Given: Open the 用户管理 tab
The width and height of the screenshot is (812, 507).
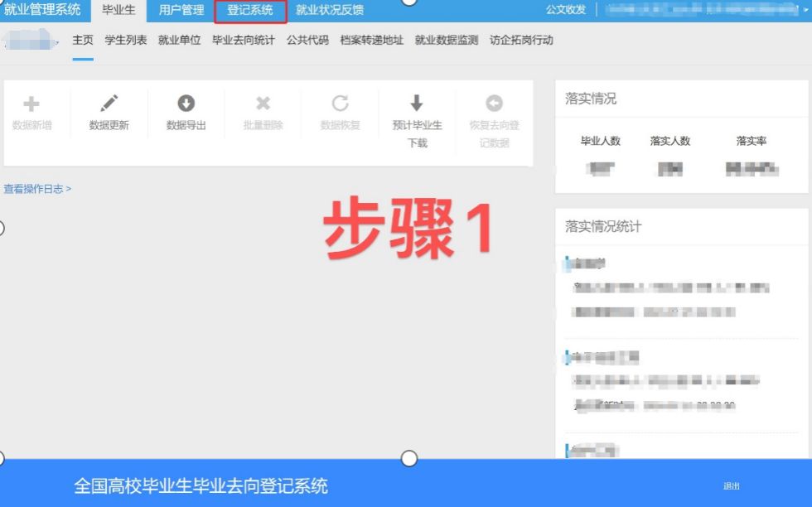Looking at the screenshot, I should (x=181, y=11).
